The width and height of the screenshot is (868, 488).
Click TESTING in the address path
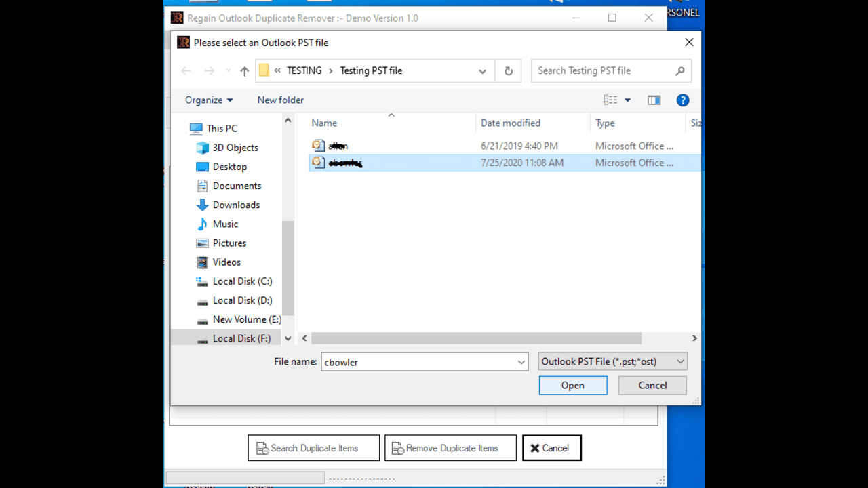304,70
